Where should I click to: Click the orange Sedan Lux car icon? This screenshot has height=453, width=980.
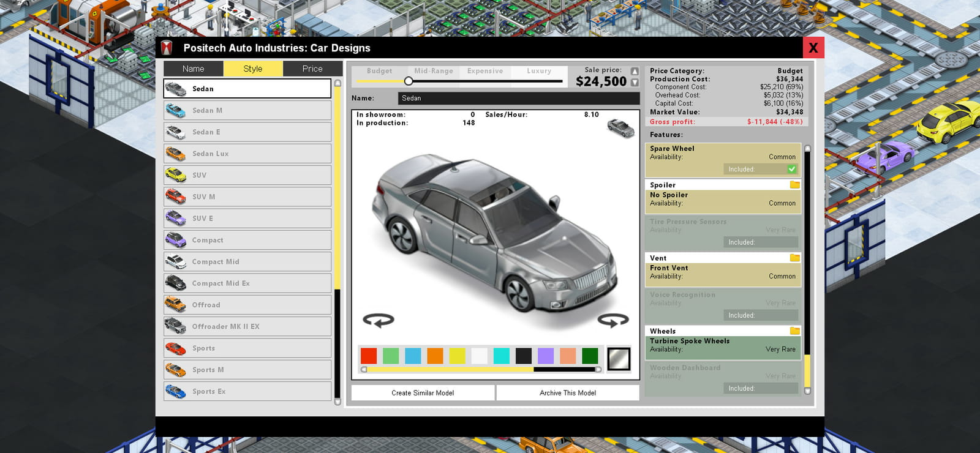tap(176, 154)
